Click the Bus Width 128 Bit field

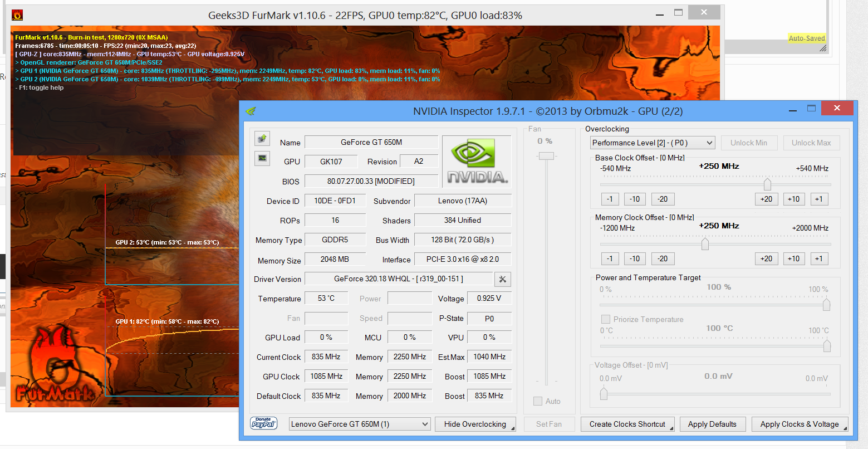(x=463, y=240)
